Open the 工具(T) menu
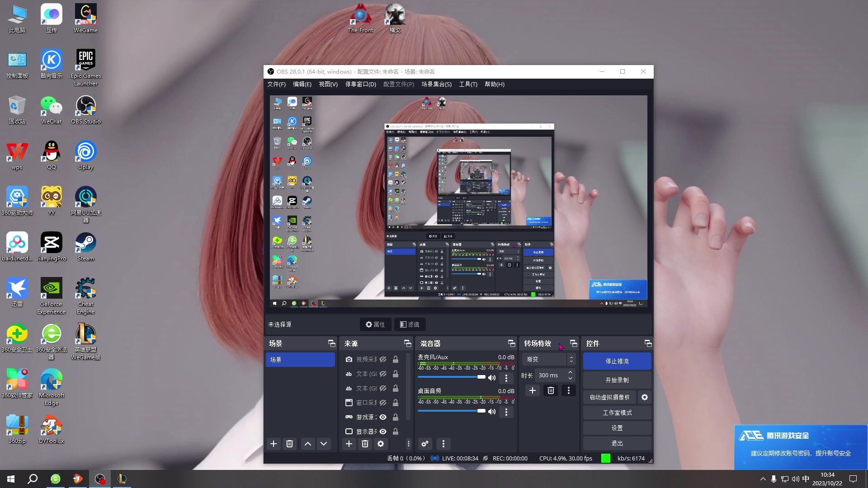The image size is (868, 488). (x=468, y=84)
